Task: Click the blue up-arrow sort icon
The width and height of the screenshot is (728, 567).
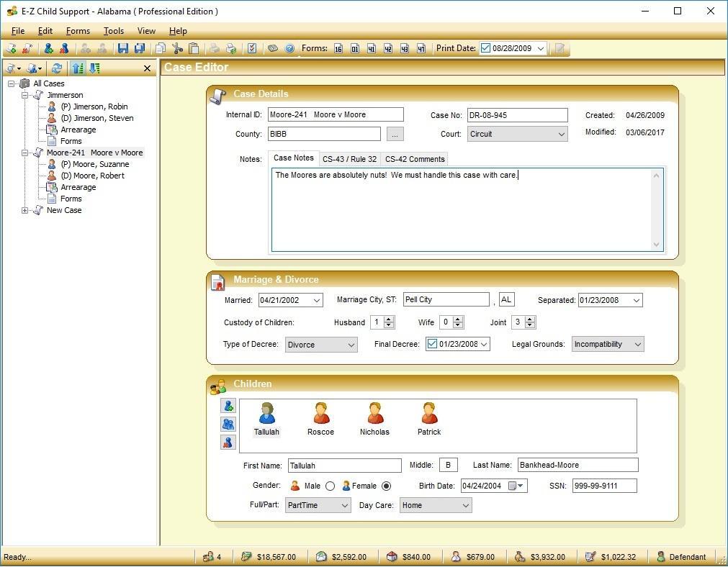Action: (78, 68)
